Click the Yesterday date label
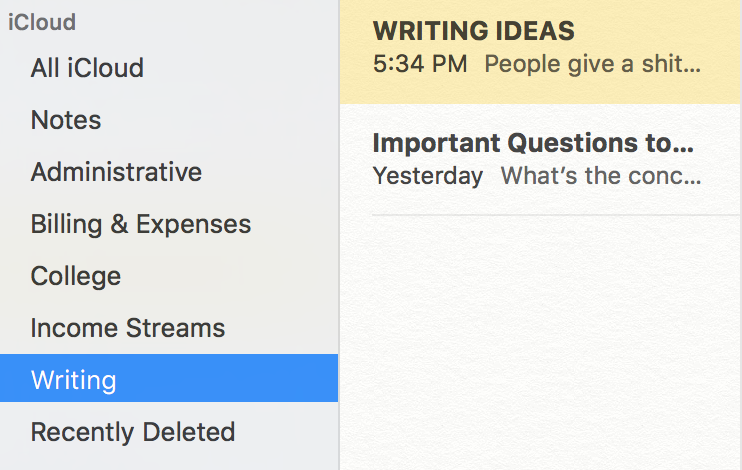This screenshot has width=742, height=470. point(428,176)
